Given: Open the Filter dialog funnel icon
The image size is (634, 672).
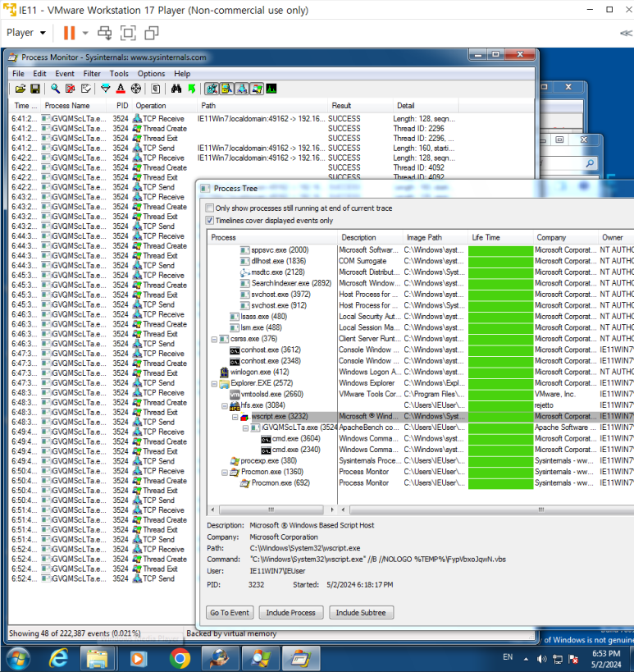Looking at the screenshot, I should coord(105,89).
